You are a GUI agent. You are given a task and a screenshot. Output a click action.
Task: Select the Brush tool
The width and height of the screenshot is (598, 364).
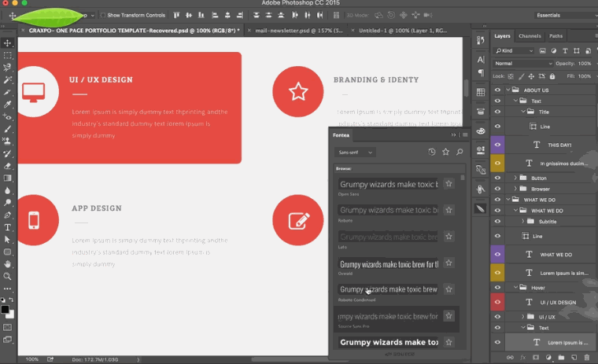(x=7, y=129)
